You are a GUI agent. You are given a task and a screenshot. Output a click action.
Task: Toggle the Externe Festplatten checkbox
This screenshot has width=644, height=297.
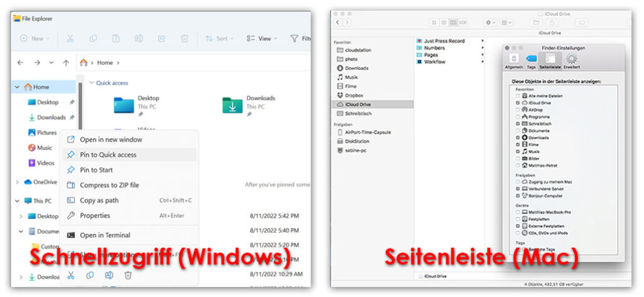518,225
